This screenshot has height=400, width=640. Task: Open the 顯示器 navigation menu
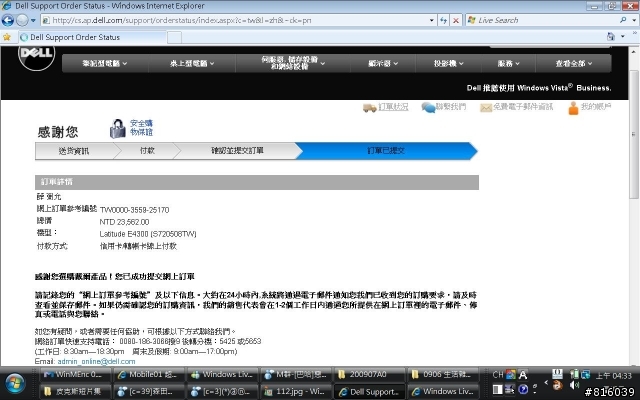tap(383, 63)
